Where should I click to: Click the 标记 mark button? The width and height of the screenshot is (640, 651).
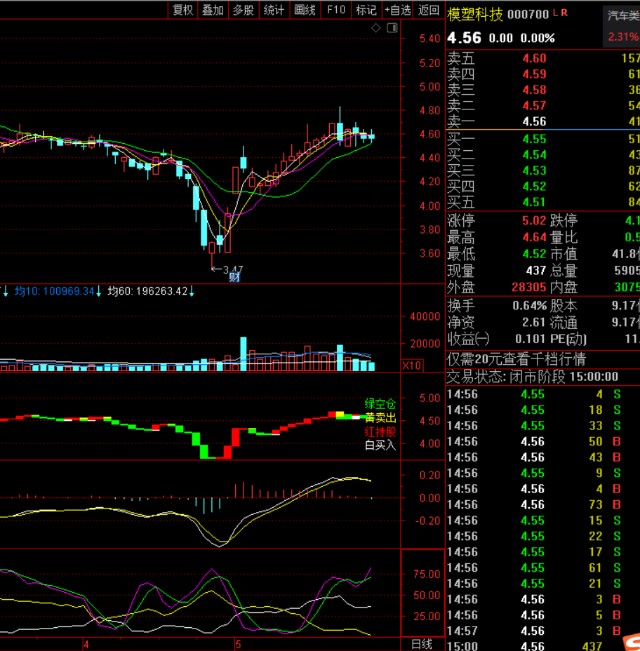[x=366, y=10]
